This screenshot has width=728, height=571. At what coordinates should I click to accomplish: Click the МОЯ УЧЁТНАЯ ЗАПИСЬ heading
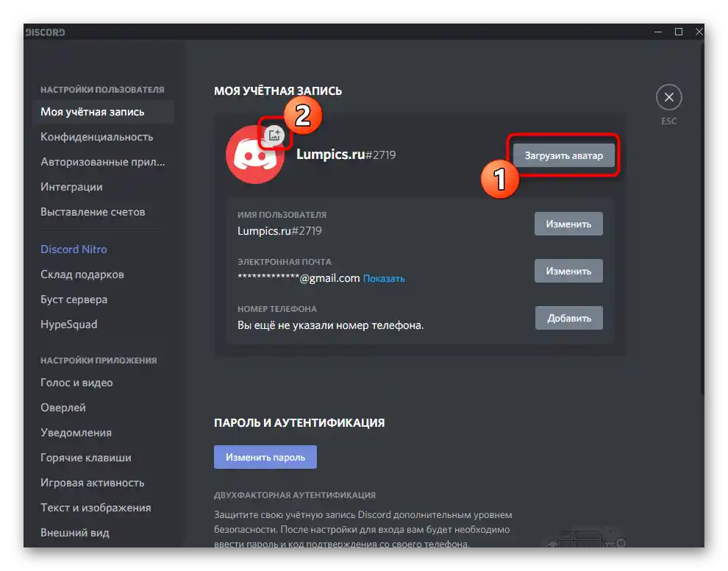(278, 91)
